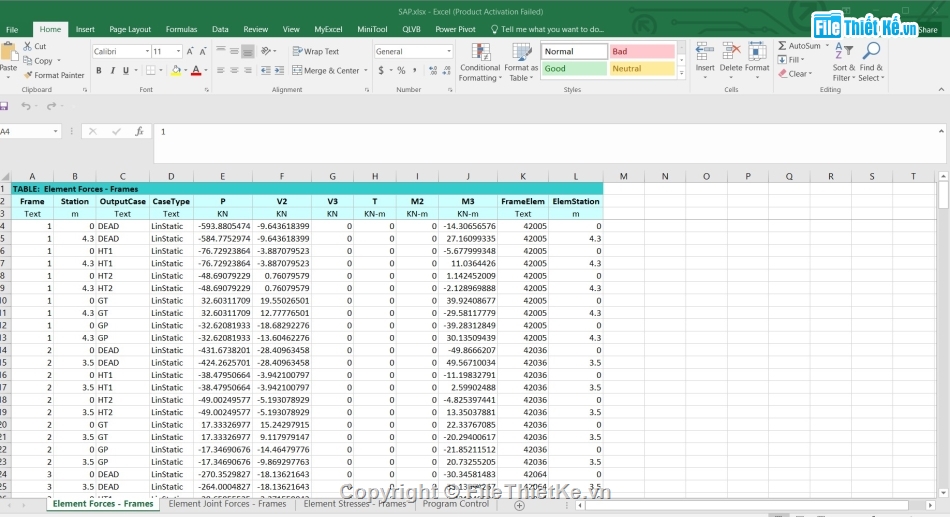This screenshot has width=950, height=517.
Task: Open the Borders icon
Action: click(151, 70)
